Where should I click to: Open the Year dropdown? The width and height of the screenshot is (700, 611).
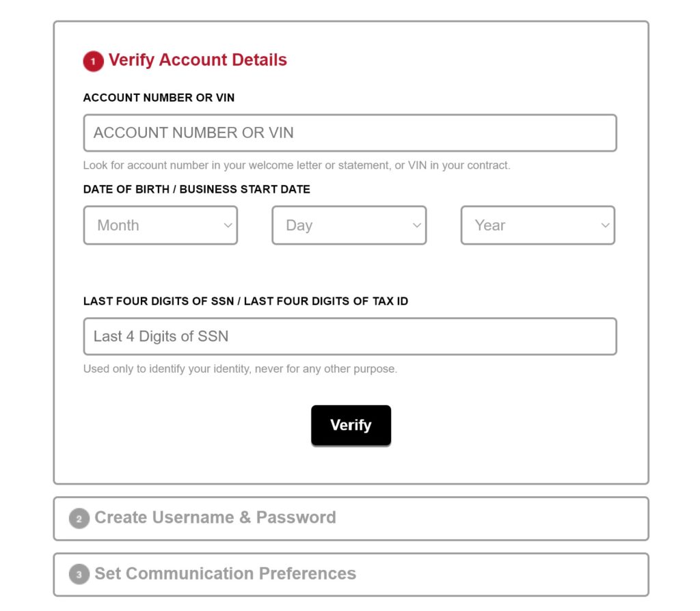click(x=538, y=226)
